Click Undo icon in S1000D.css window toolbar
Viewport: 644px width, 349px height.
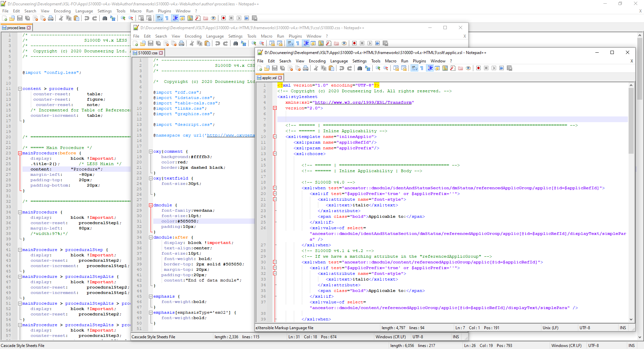[217, 43]
